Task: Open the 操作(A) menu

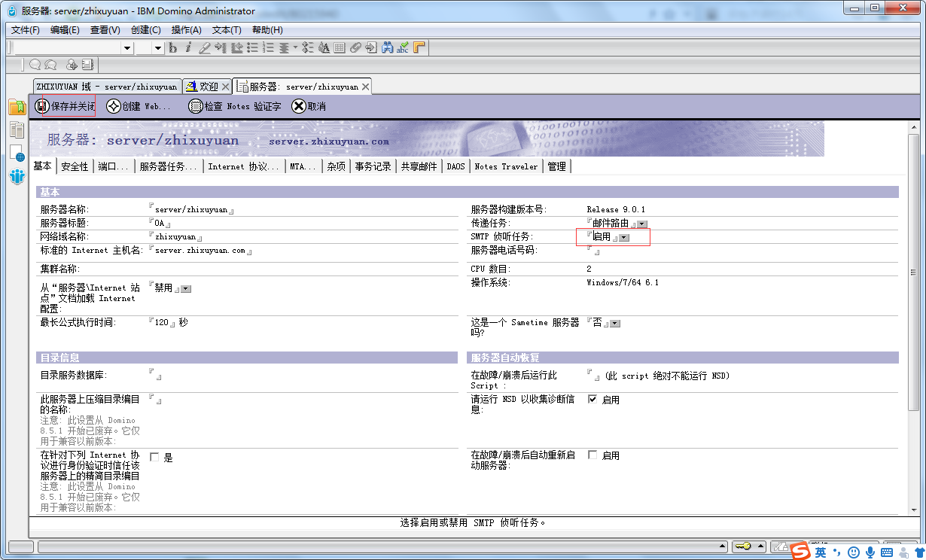Action: (x=187, y=30)
